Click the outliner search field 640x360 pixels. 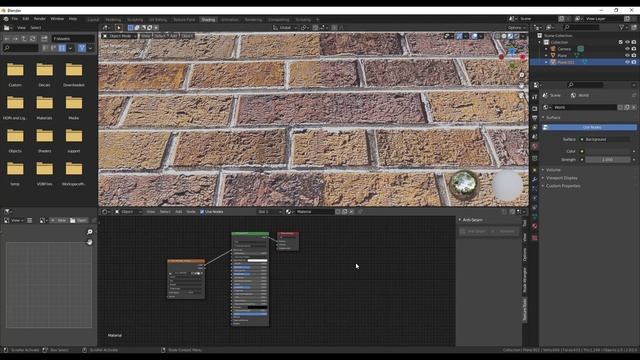(581, 27)
